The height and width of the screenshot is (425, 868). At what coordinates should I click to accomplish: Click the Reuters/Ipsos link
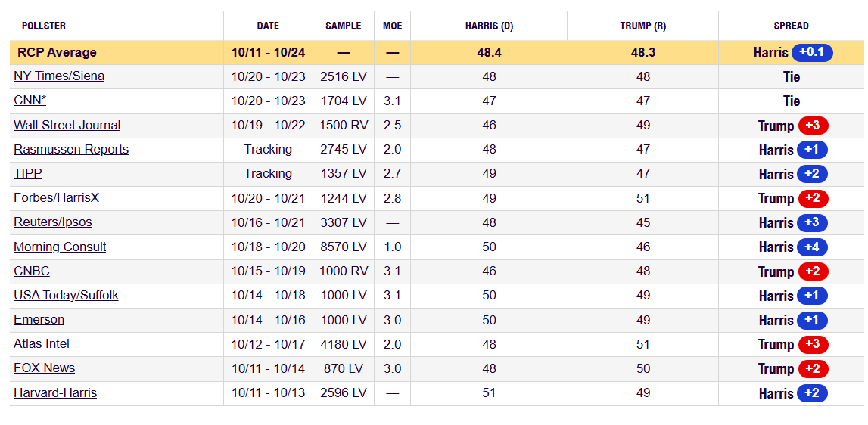coord(53,222)
